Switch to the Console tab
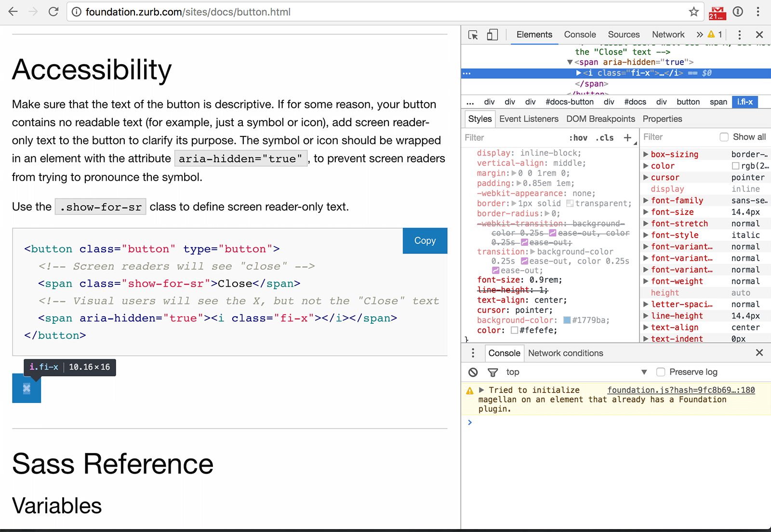This screenshot has width=771, height=532. [x=580, y=35]
